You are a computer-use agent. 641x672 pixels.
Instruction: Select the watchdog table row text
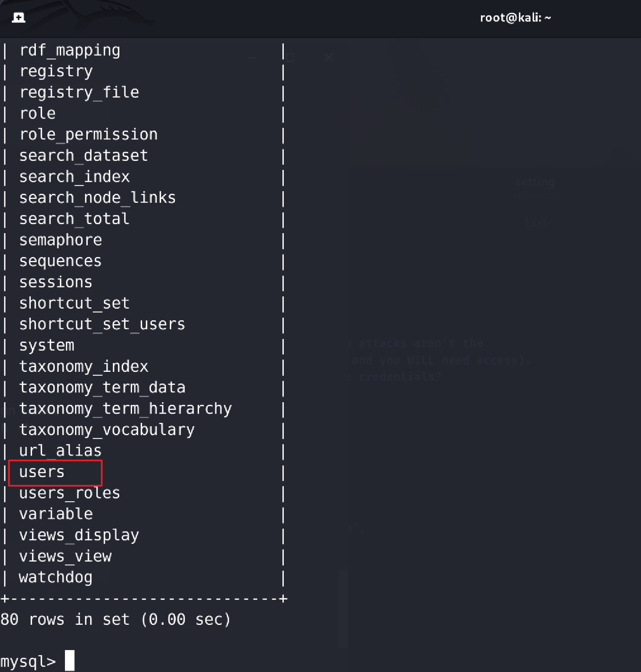click(x=56, y=577)
